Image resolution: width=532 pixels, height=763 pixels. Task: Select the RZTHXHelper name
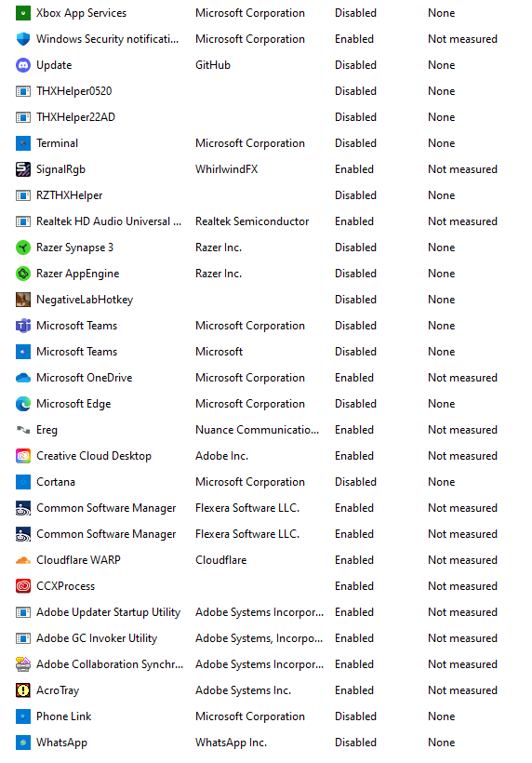(70, 195)
